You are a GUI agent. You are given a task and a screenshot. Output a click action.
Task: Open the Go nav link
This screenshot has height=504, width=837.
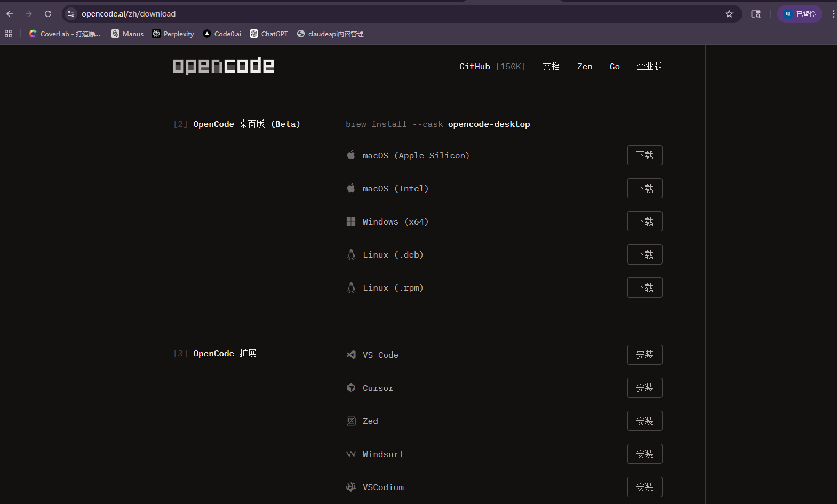click(615, 67)
